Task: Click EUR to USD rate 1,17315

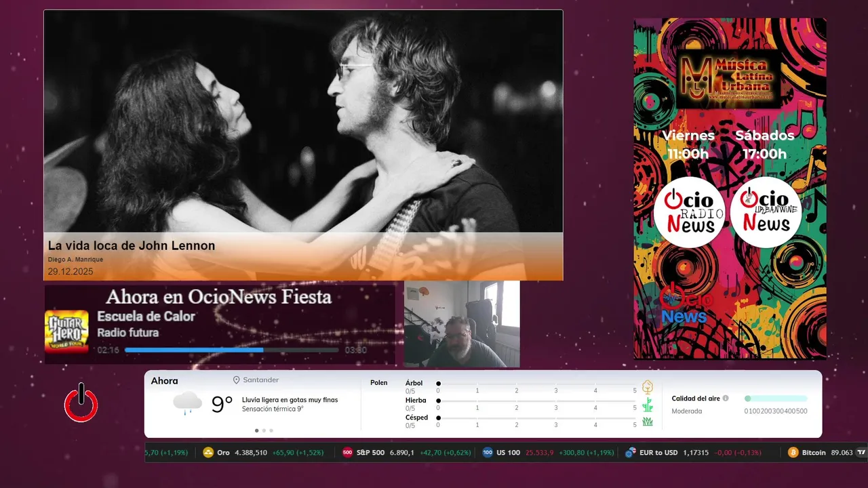Action: click(x=696, y=452)
